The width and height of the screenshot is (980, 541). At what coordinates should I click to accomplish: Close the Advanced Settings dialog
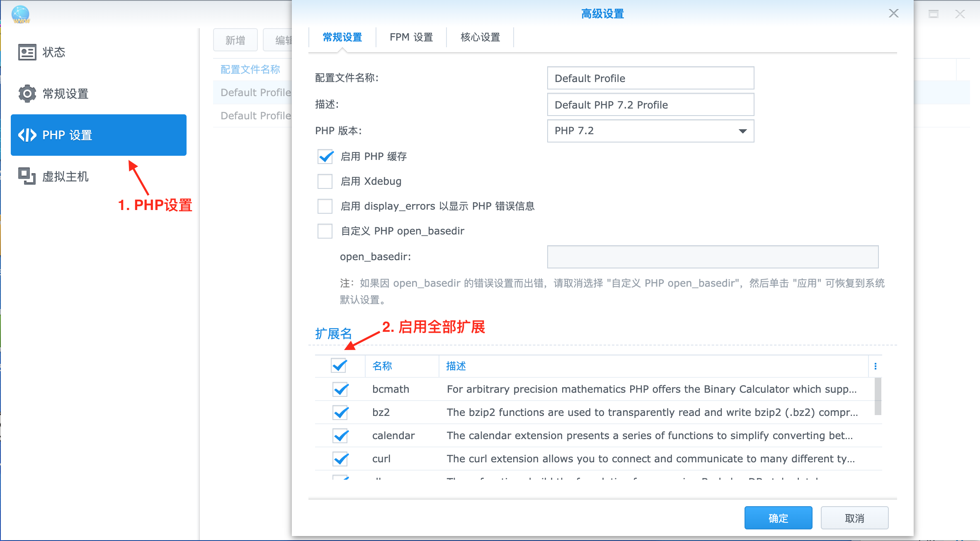(893, 13)
